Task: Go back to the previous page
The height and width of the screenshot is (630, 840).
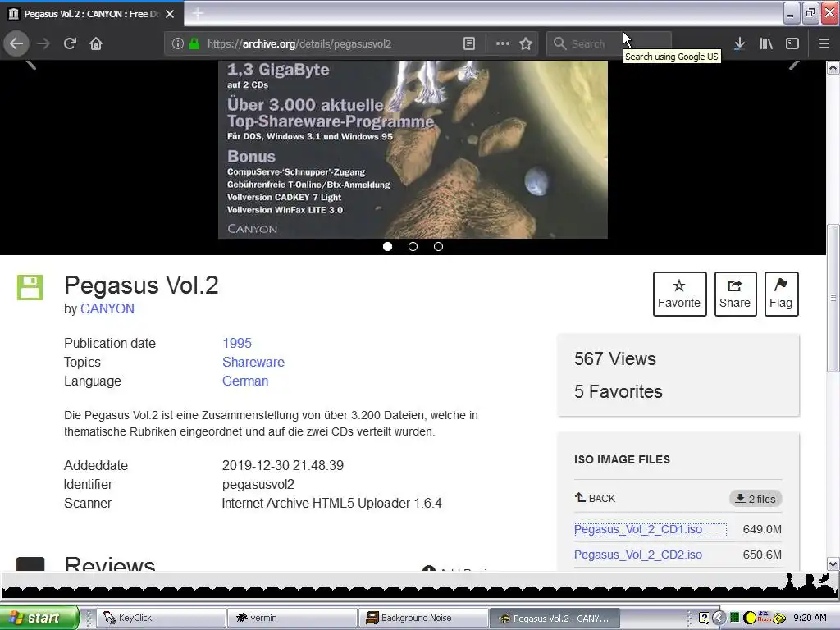Action: click(16, 43)
